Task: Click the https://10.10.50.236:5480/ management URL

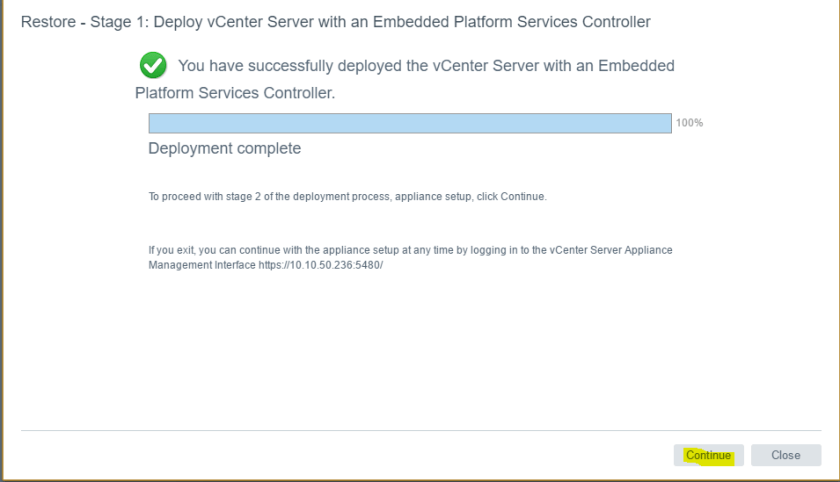Action: [x=321, y=265]
